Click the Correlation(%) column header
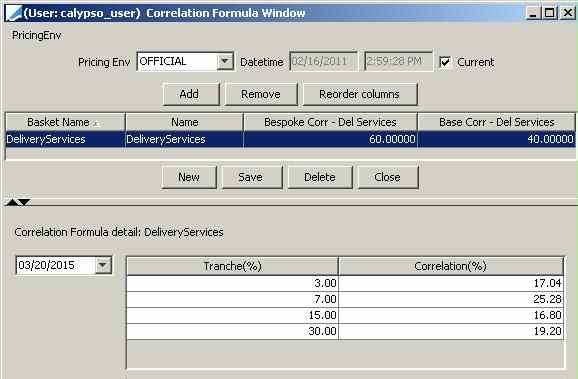 tap(451, 266)
